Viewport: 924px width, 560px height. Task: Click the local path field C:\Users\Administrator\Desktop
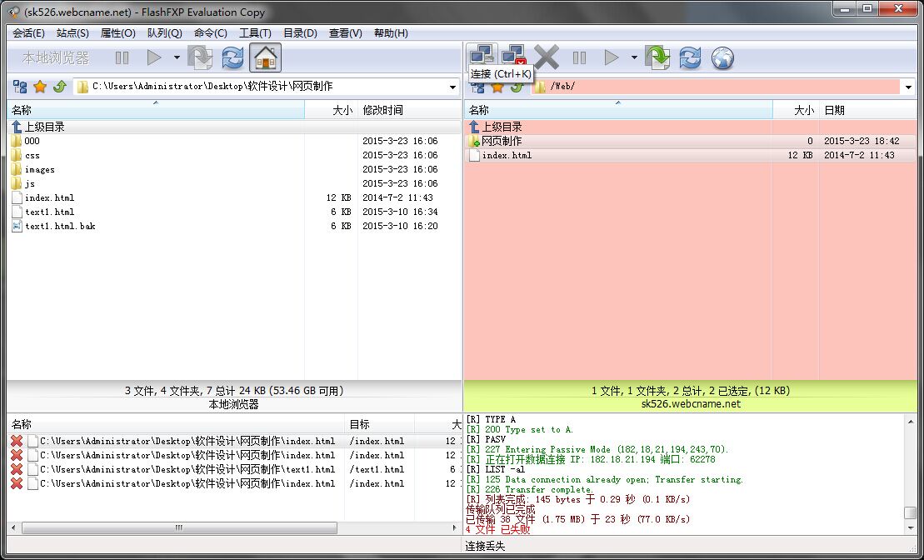tap(267, 87)
